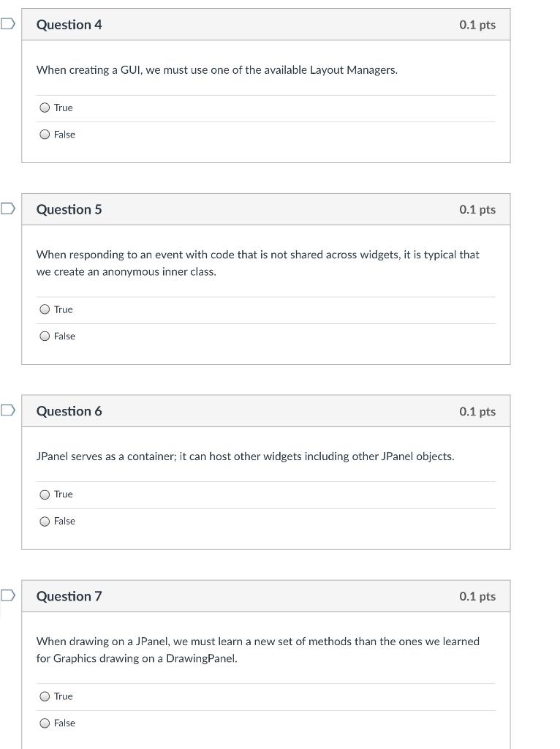Image resolution: width=560 pixels, height=749 pixels.
Task: Select False for the DrawingPanel methods question
Action: coord(45,723)
